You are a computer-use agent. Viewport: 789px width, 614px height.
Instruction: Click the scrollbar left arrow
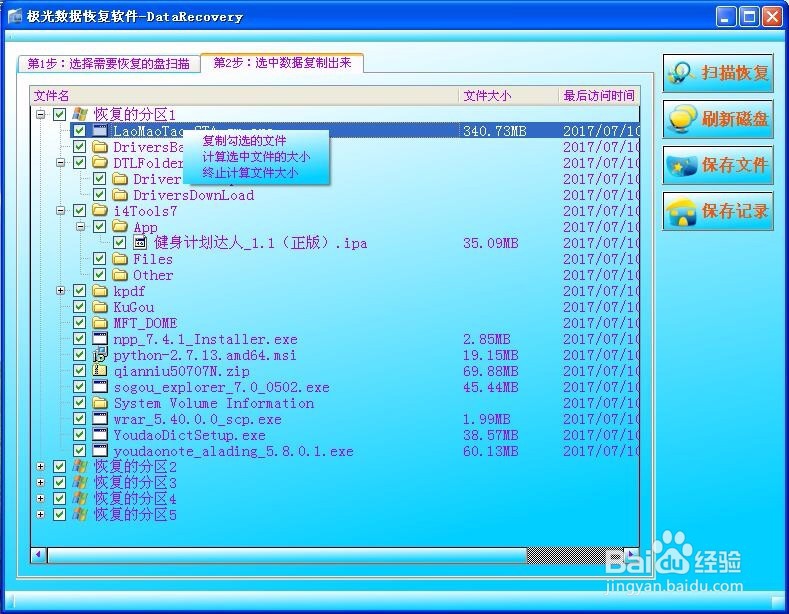point(38,555)
